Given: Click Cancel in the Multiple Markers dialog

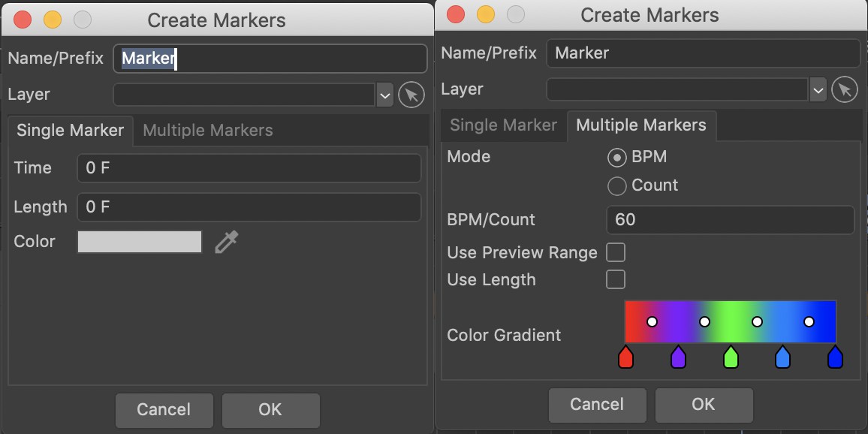Looking at the screenshot, I should click(597, 405).
